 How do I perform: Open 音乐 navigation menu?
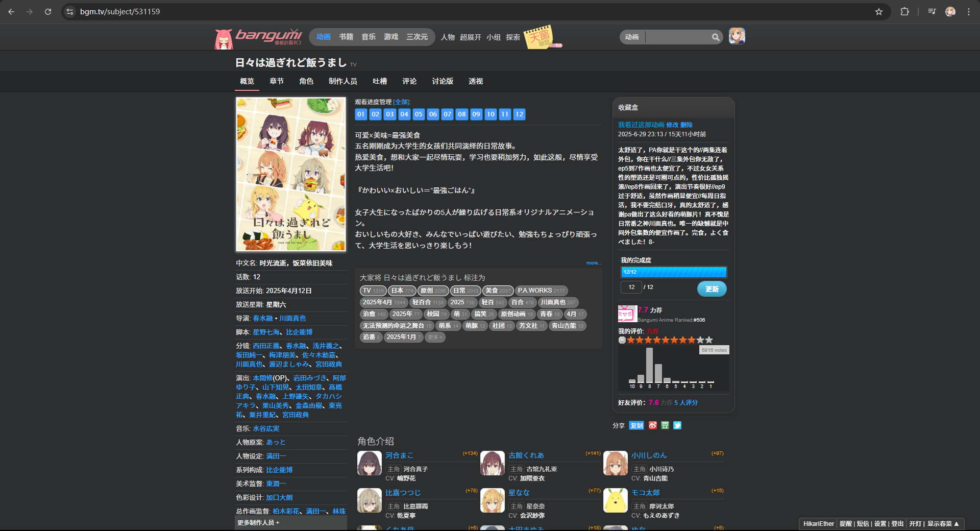pyautogui.click(x=369, y=37)
